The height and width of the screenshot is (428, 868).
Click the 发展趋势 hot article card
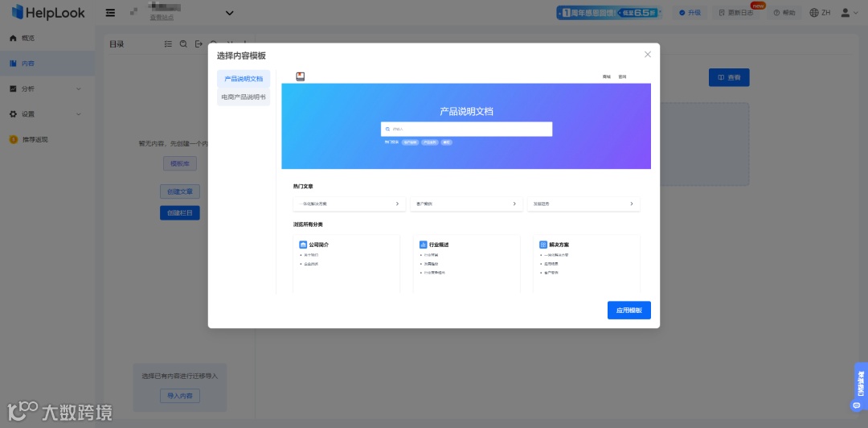pos(584,204)
